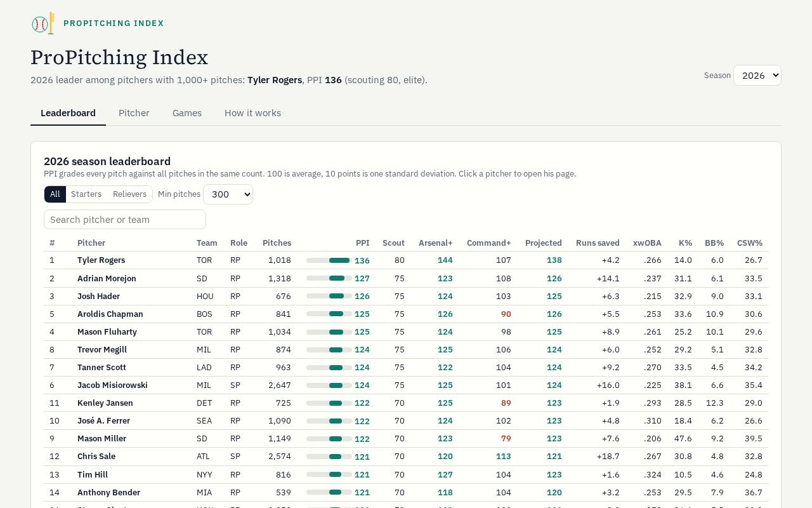Sort by the BB% column header
This screenshot has height=508, width=812.
click(x=714, y=243)
